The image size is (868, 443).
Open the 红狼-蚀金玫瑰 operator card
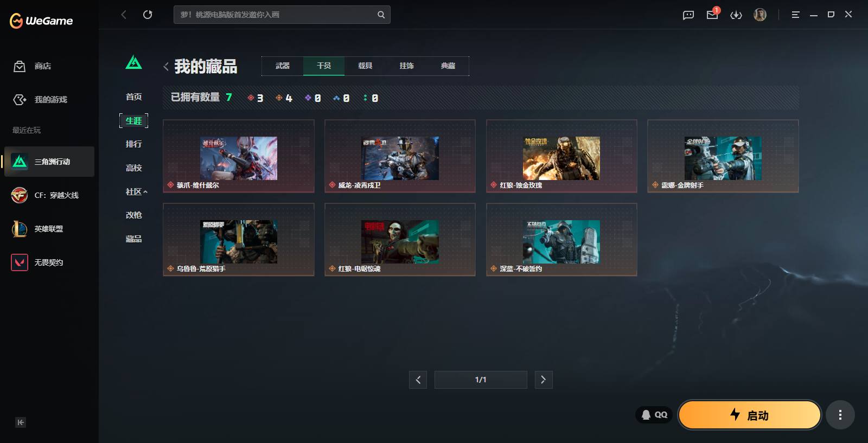561,156
